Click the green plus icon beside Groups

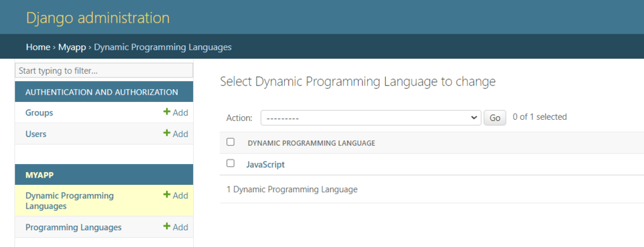(x=167, y=112)
